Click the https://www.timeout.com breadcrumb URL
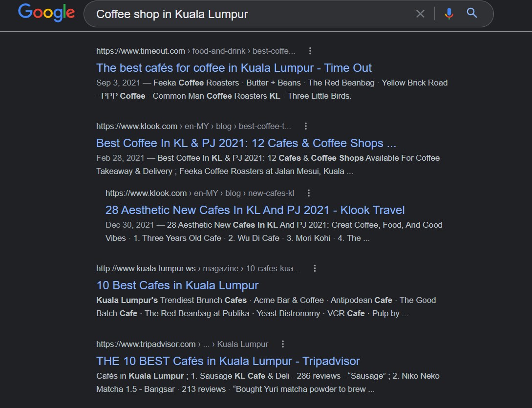The image size is (532, 408). point(196,51)
